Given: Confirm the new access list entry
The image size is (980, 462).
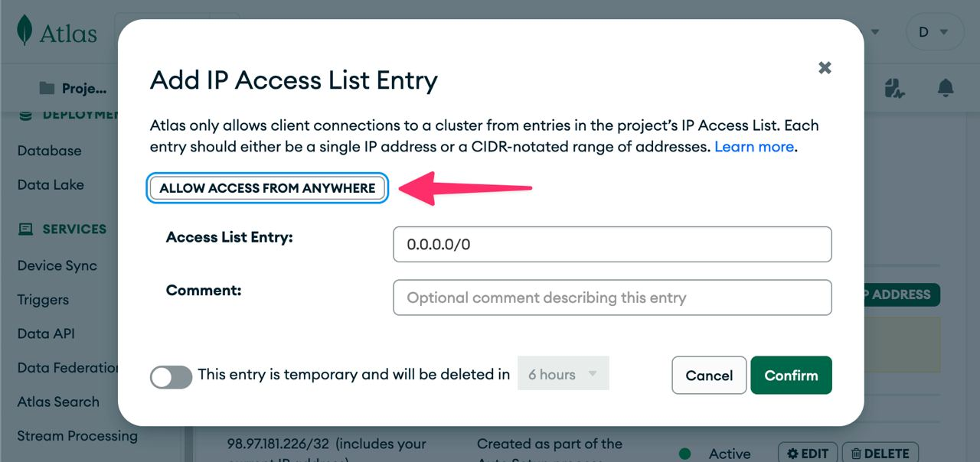Looking at the screenshot, I should [791, 375].
